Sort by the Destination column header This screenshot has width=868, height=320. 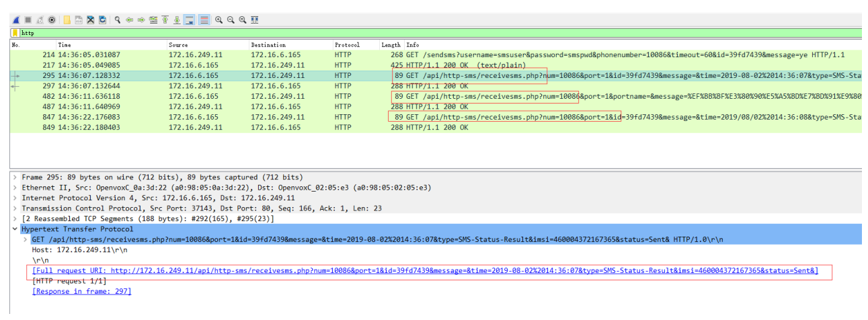291,45
